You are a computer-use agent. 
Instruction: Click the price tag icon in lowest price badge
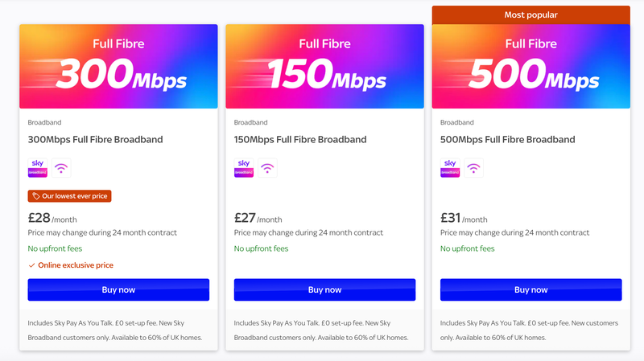tap(36, 195)
